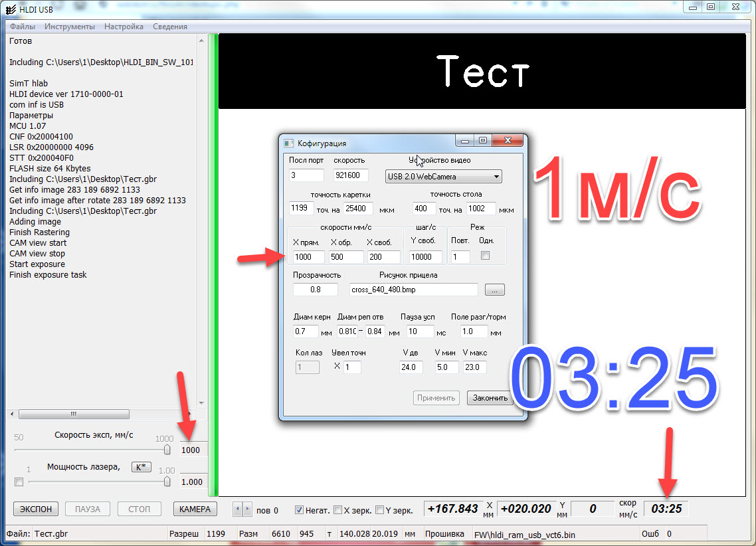
Task: Click the СТОП button
Action: coord(139,509)
